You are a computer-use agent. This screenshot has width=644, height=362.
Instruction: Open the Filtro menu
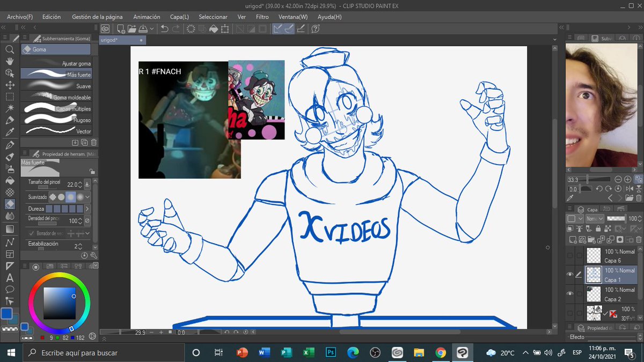(262, 17)
